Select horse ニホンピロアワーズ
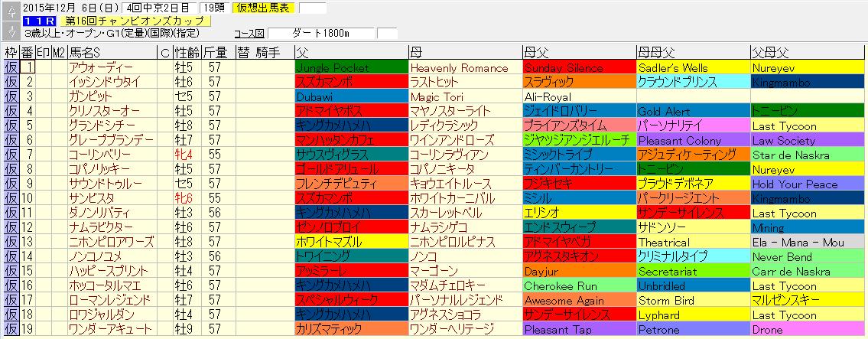The width and height of the screenshot is (868, 339). click(x=112, y=242)
